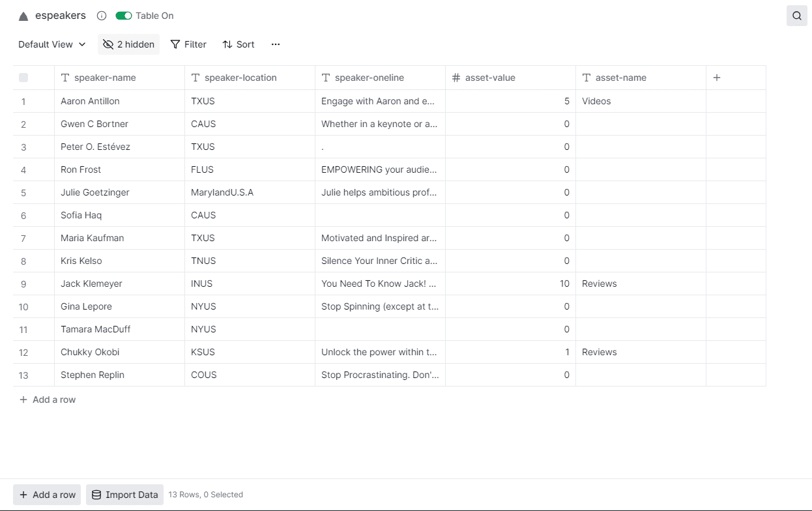The image size is (812, 511).
Task: Click row number 7 for Maria Kaufman
Action: click(x=23, y=239)
